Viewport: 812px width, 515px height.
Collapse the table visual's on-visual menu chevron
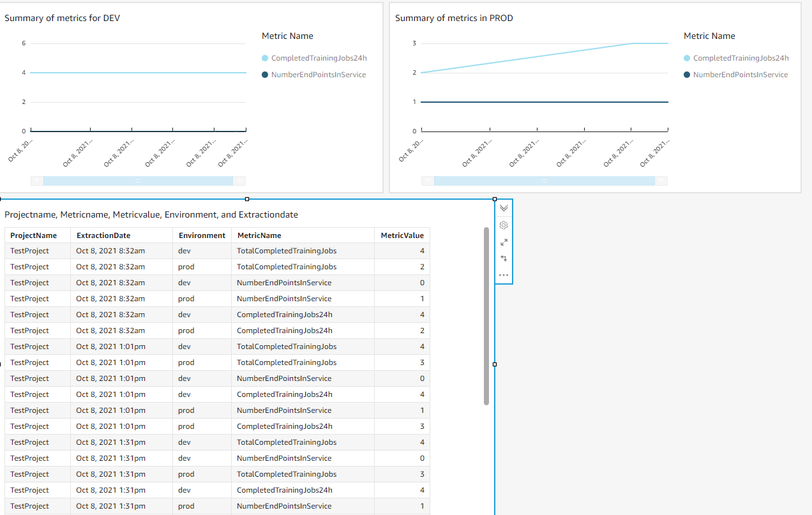pos(504,208)
